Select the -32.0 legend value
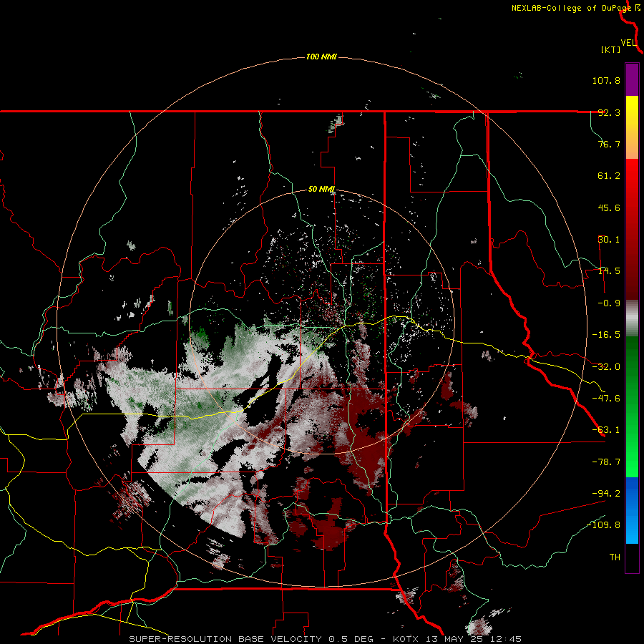Viewport: 644px width, 644px height. click(606, 367)
